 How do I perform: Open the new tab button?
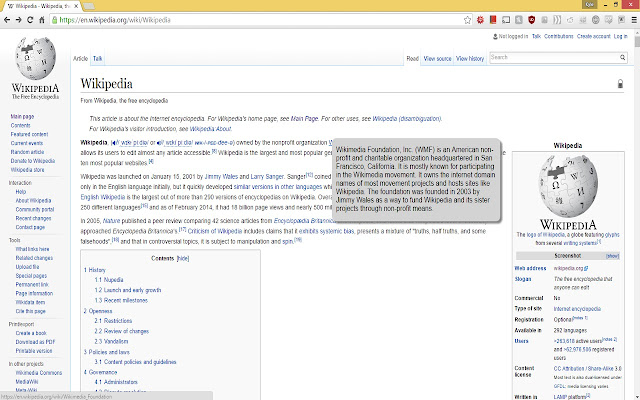89,6
